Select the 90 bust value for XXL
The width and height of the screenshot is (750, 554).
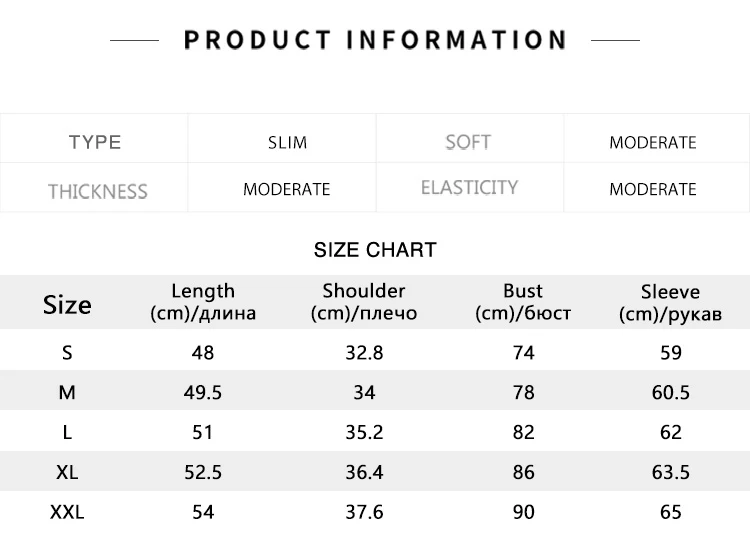click(x=523, y=512)
